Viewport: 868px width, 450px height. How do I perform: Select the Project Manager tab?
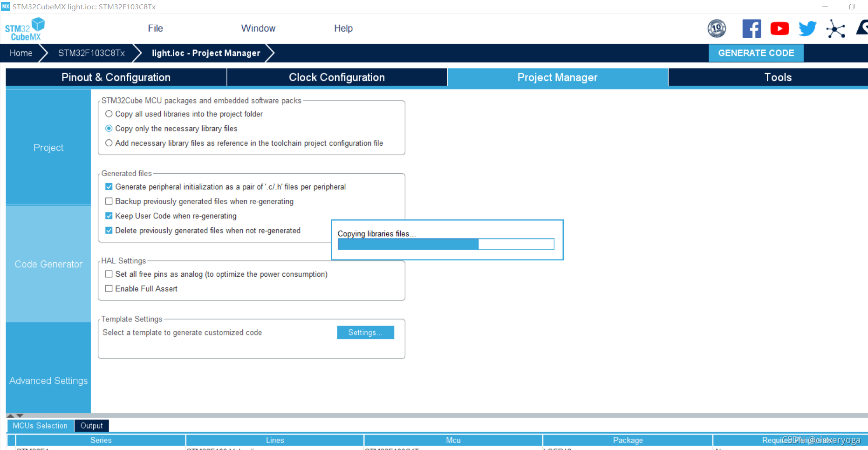coord(558,77)
